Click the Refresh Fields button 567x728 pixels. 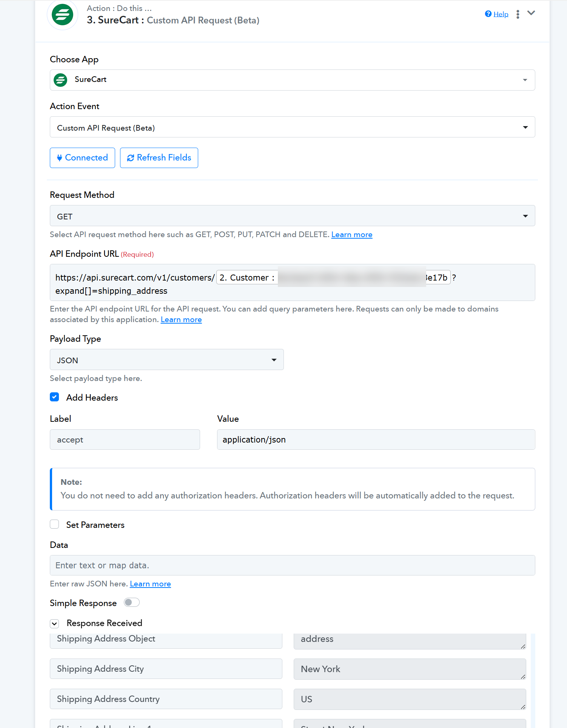point(159,158)
